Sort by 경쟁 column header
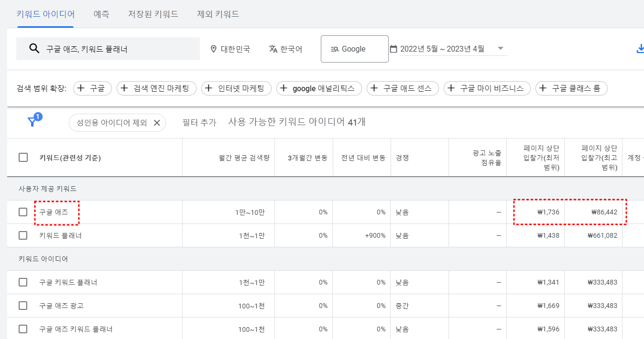This screenshot has height=339, width=644. [402, 158]
